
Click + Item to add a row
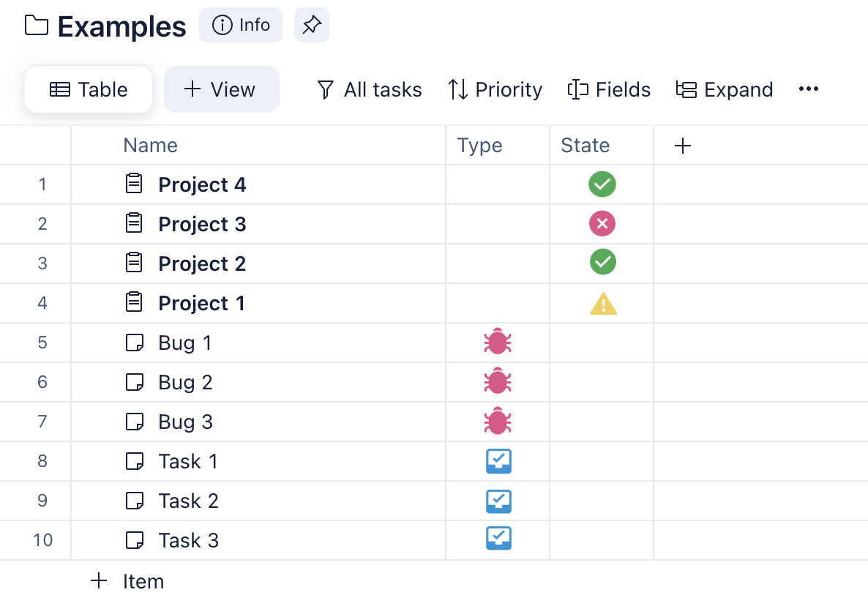[128, 581]
